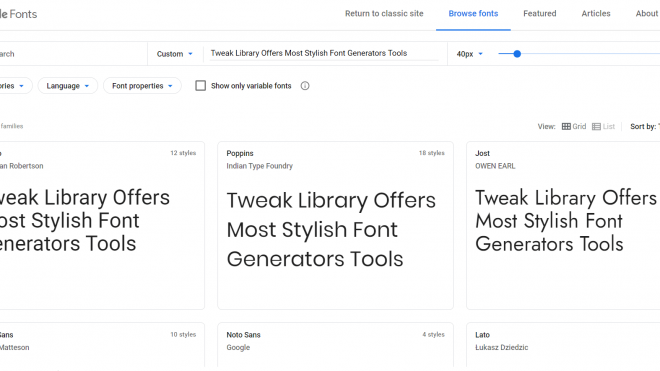The width and height of the screenshot is (660, 371).
Task: Click the 4 styles label
Action: tap(434, 334)
